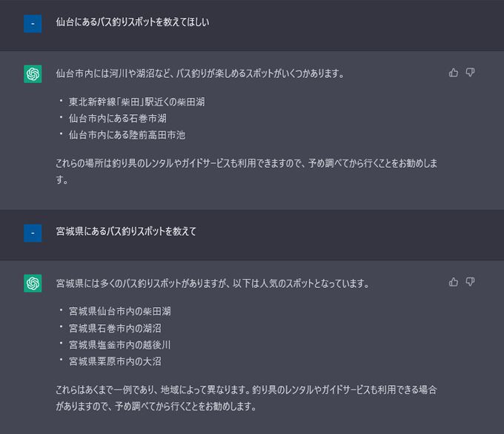Click the user message 仙台にあるバス釣りスポットを教えてほしい

coord(133,22)
